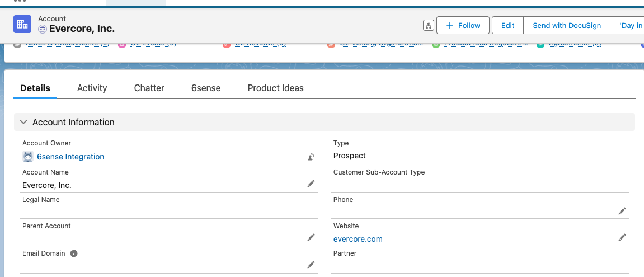Edit Email Domain via pencil icon
The image size is (644, 277).
click(x=311, y=265)
